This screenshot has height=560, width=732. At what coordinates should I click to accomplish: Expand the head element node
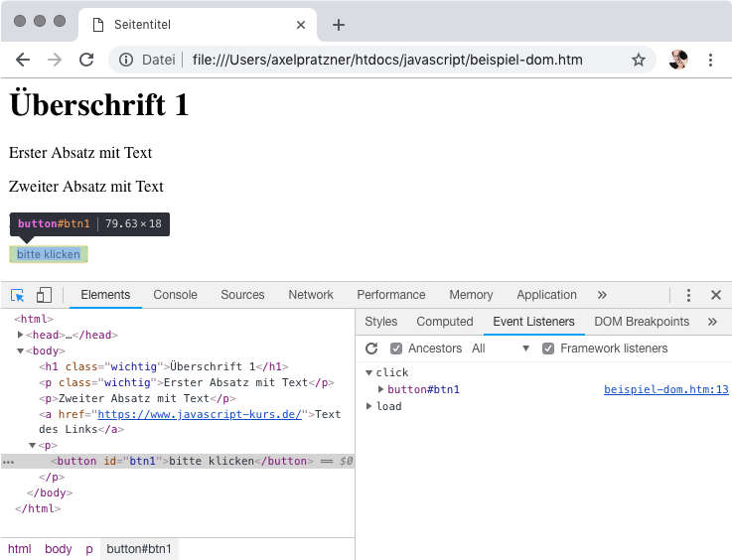coord(20,336)
